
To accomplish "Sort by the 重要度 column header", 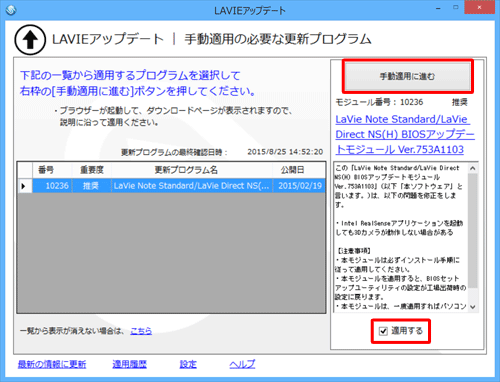I will pos(91,170).
